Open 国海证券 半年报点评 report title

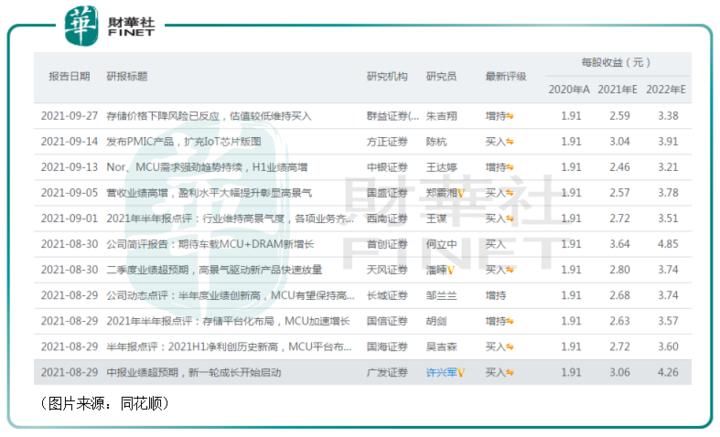pyautogui.click(x=229, y=347)
